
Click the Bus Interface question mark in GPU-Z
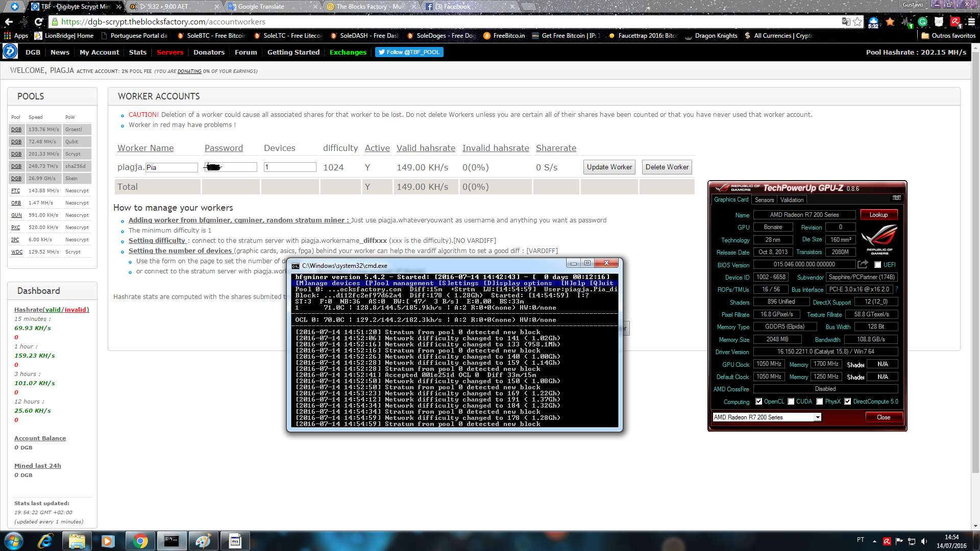point(896,289)
